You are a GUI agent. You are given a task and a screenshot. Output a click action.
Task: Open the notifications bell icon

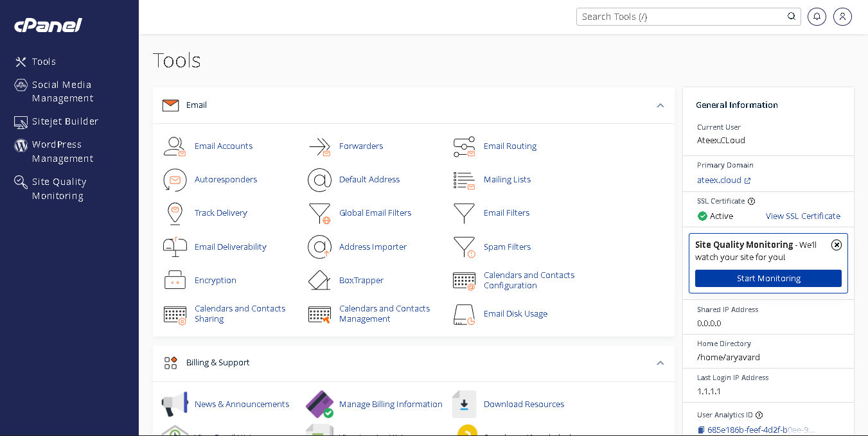click(x=817, y=17)
